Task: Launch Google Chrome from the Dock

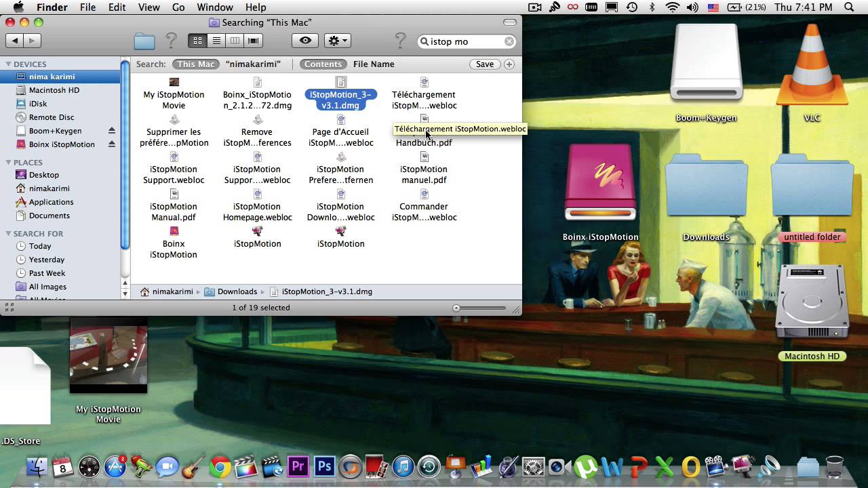Action: click(x=220, y=467)
